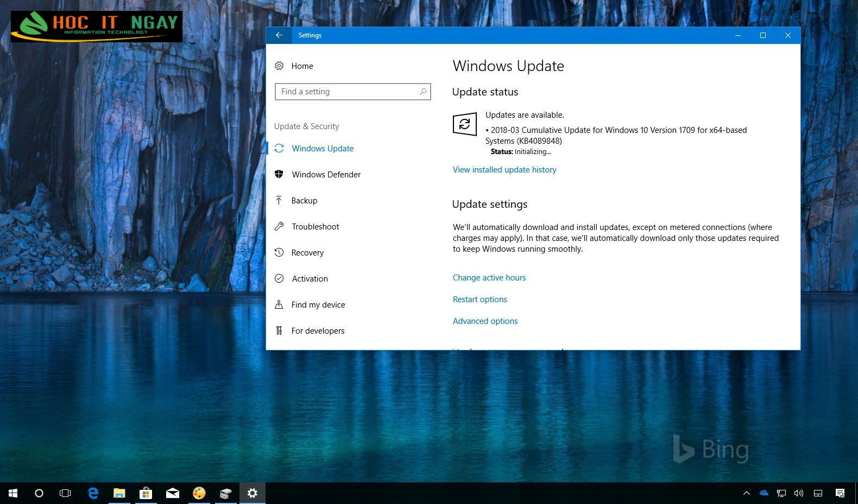Click the update refresh status icon

(465, 124)
